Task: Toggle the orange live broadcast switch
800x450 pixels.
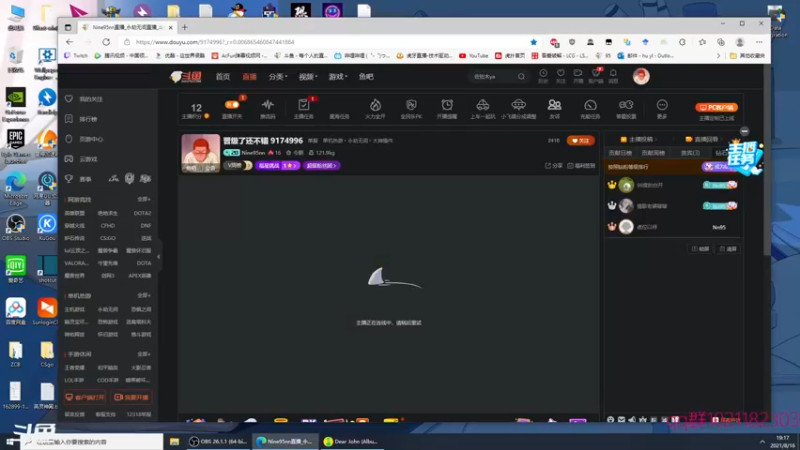Action: 232,105
